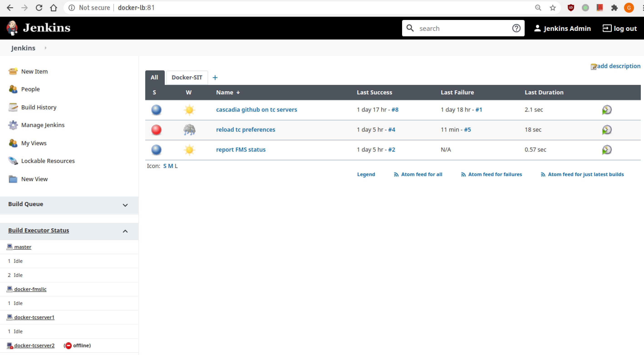The height and width of the screenshot is (355, 644).
Task: Go to browser home page
Action: [54, 8]
